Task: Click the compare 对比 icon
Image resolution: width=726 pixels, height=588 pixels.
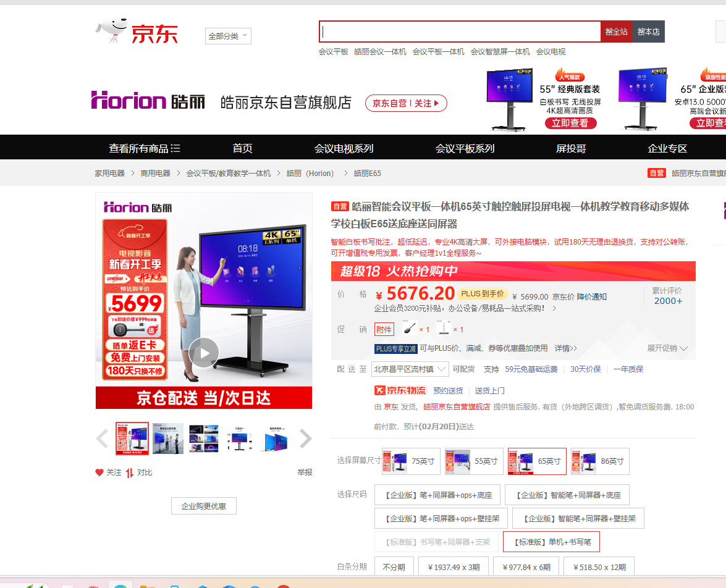Action: pyautogui.click(x=130, y=472)
